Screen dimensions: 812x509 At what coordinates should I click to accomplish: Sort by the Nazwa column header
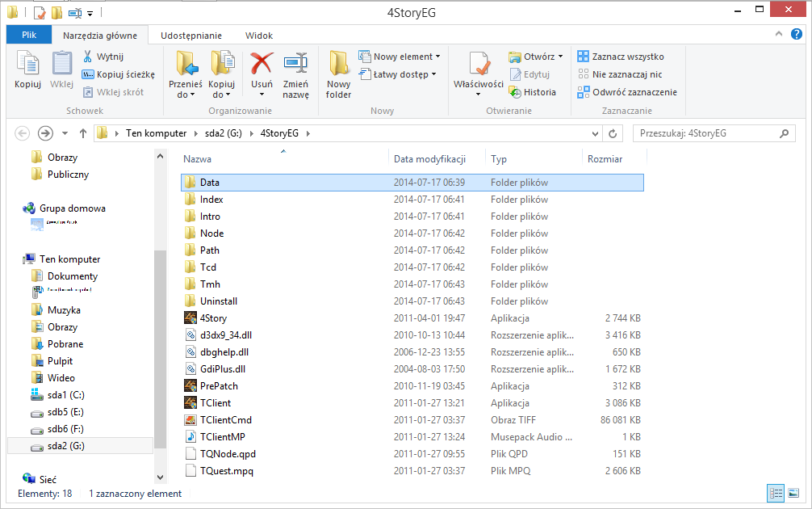tap(197, 159)
